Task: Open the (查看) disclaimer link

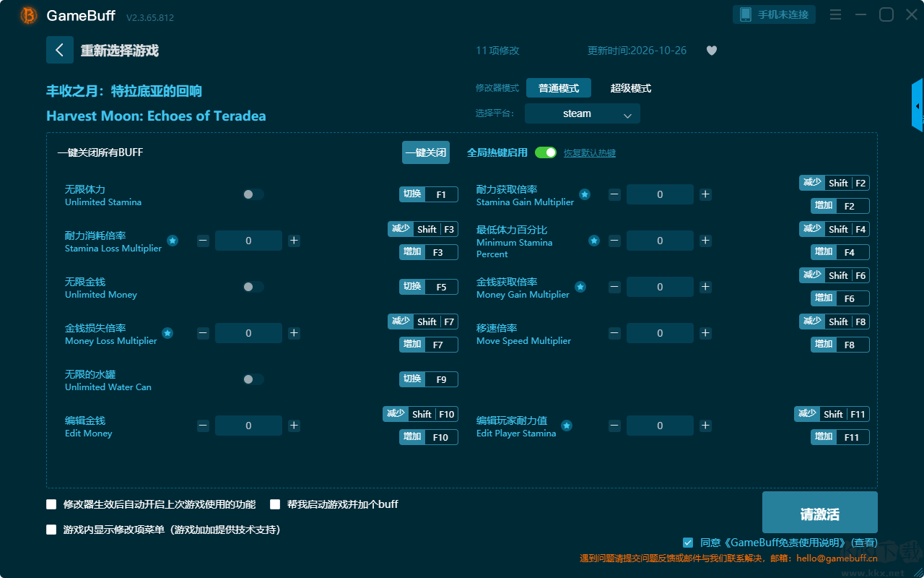Action: pos(864,543)
